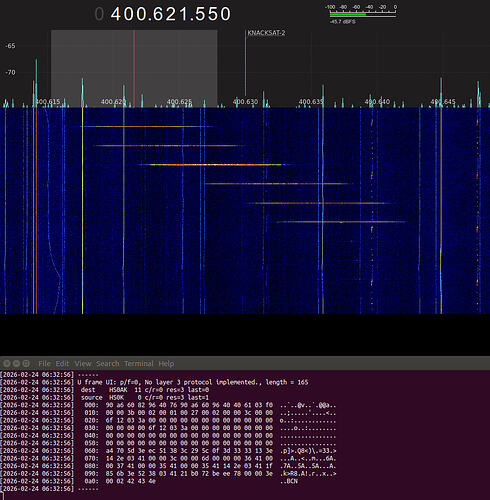
Task: Open the terminal Edit menu
Action: tap(62, 364)
